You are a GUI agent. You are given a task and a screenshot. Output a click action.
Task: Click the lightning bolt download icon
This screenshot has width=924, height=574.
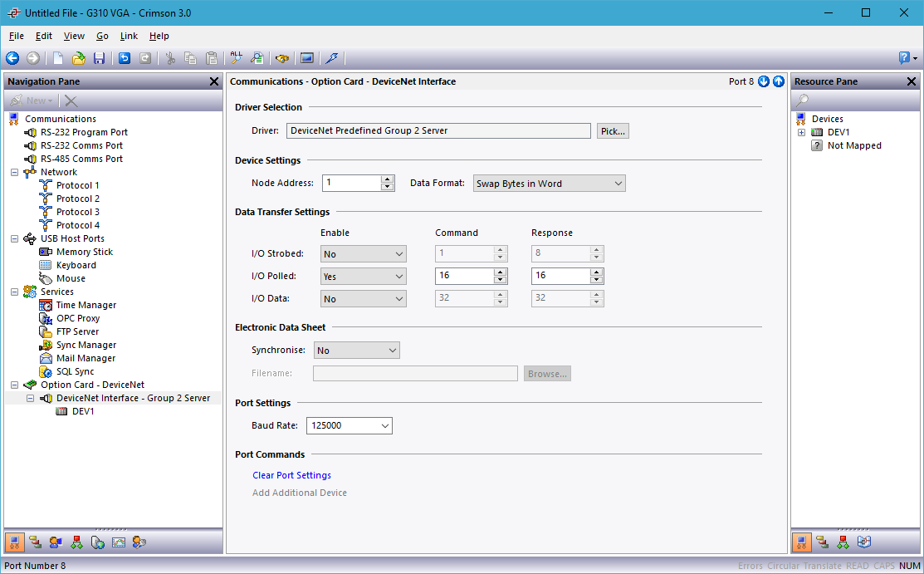pos(332,58)
